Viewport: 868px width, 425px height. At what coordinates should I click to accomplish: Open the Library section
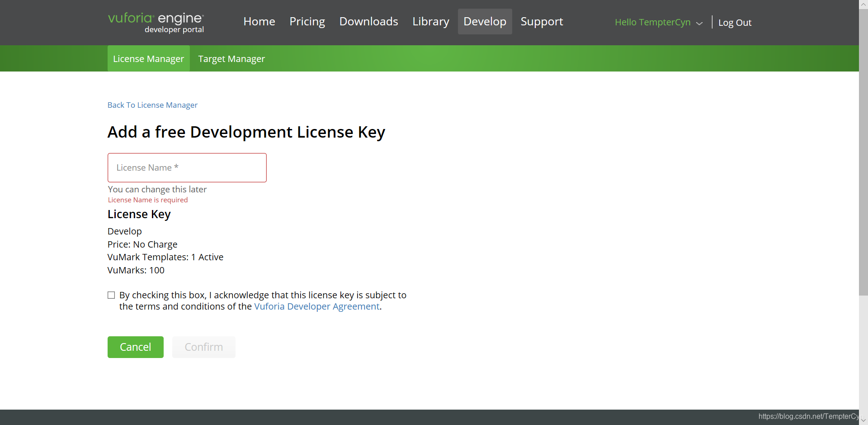[x=431, y=21]
